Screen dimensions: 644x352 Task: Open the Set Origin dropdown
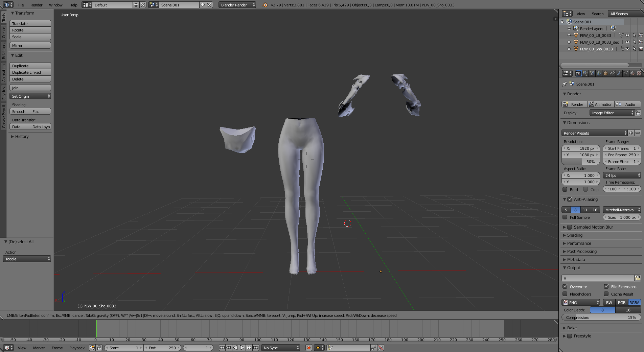[x=30, y=96]
